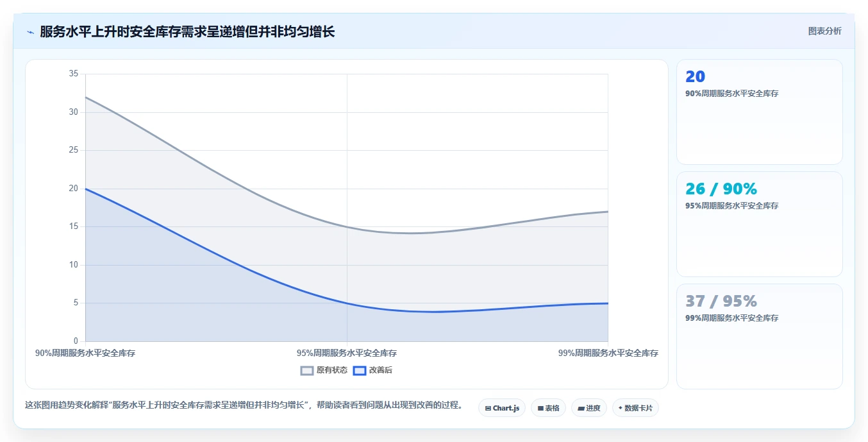Click the Chart.js tag icon

488,408
